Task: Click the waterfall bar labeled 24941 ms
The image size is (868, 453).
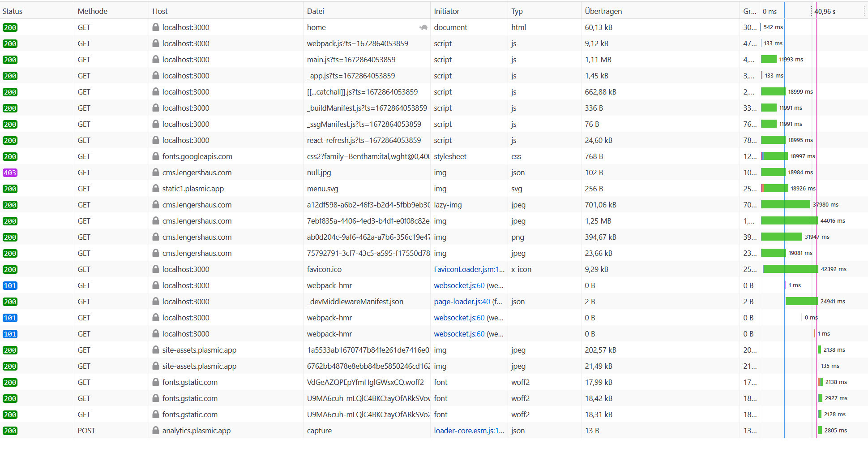Action: [x=801, y=302]
